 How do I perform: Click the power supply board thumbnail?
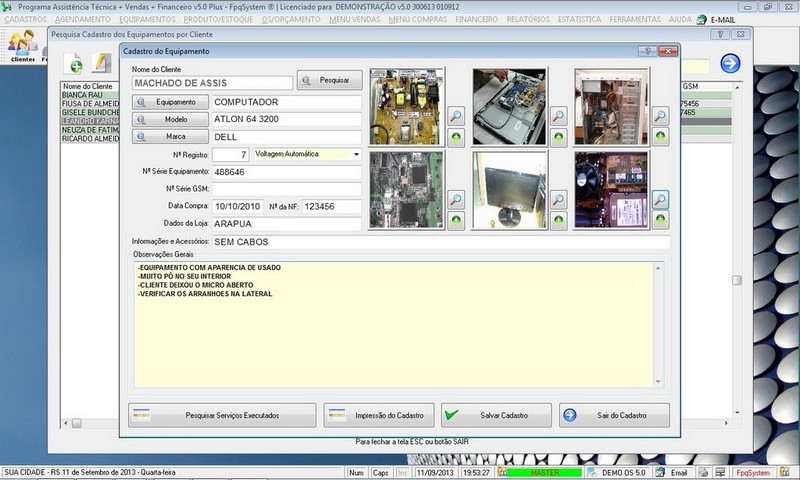pos(406,107)
